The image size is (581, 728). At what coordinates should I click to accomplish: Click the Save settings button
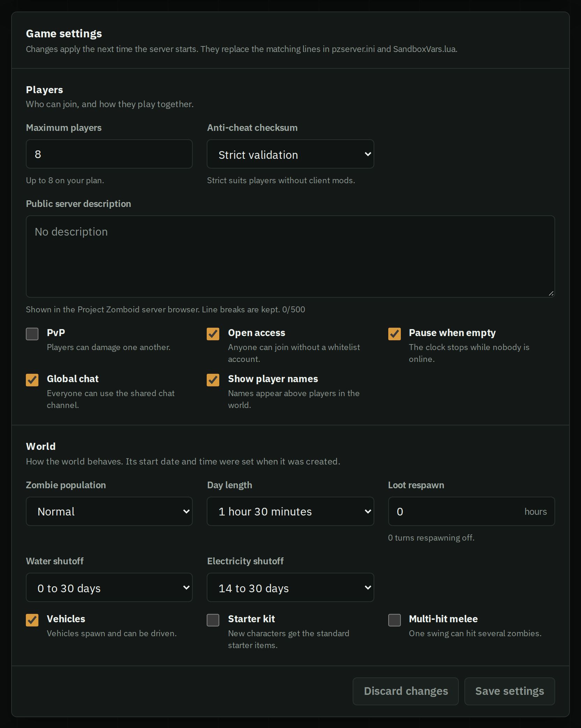tap(509, 691)
